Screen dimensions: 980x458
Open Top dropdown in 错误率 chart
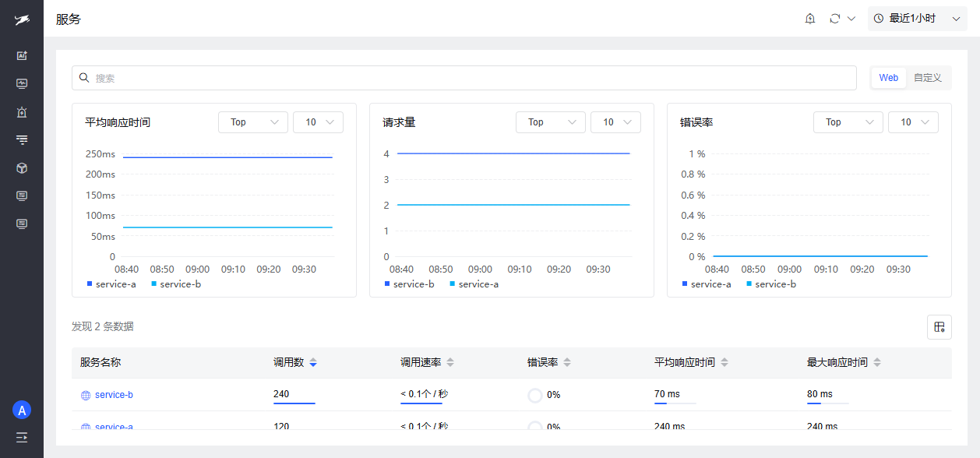848,122
